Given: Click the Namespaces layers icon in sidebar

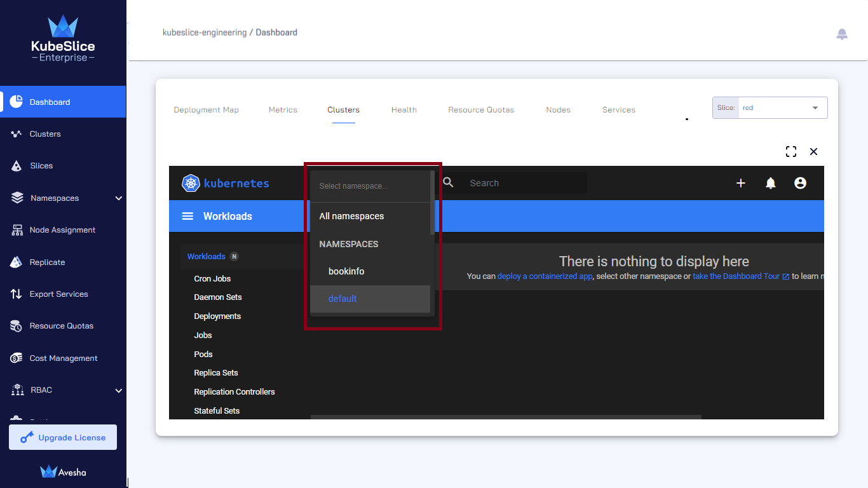Looking at the screenshot, I should (17, 198).
